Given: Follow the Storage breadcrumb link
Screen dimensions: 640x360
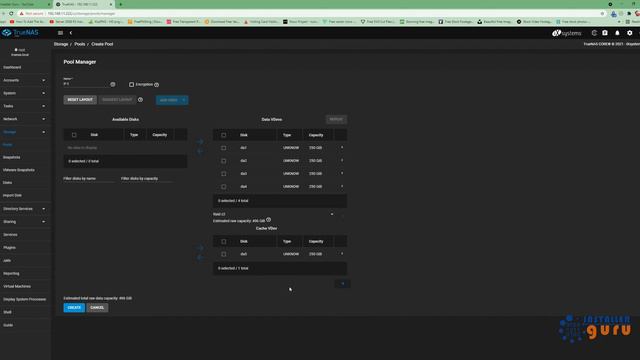Looking at the screenshot, I should (61, 44).
